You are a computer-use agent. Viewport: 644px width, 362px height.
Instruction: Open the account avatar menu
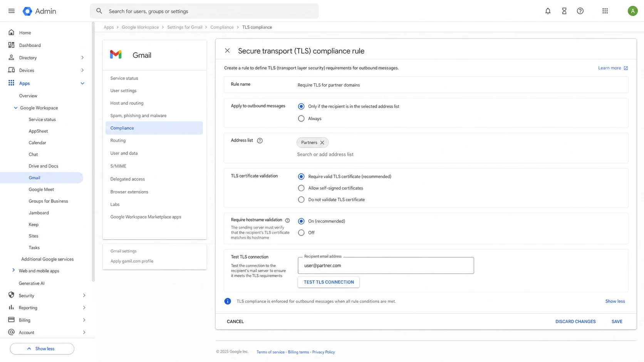tap(632, 11)
